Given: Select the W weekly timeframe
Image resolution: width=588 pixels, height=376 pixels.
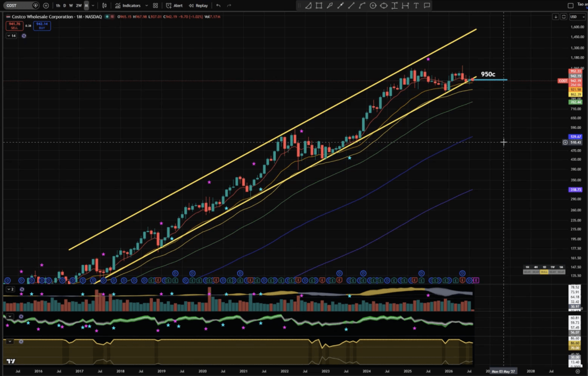Looking at the screenshot, I should click(71, 5).
